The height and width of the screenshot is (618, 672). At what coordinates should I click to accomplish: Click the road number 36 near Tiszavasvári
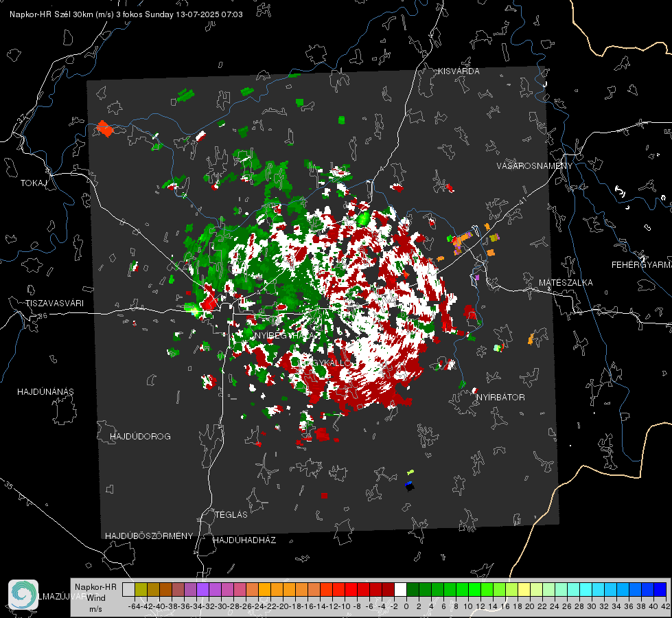[43, 316]
